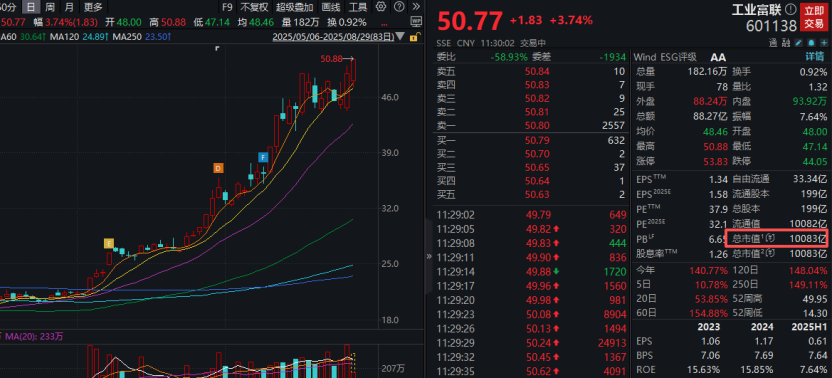Expand more toolbar options double-arrow

tap(416, 7)
